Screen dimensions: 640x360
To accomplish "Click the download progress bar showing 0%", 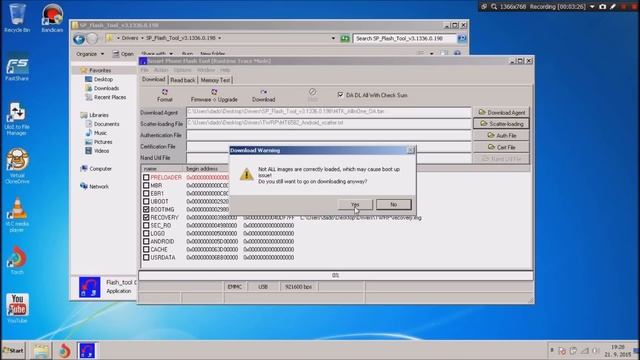I will (x=336, y=276).
